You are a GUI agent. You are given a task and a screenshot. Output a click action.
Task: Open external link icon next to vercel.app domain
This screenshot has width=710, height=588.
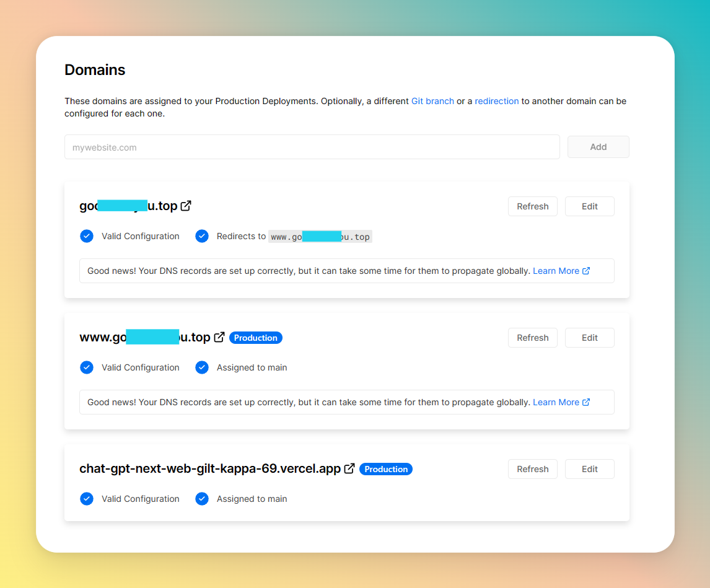(349, 468)
